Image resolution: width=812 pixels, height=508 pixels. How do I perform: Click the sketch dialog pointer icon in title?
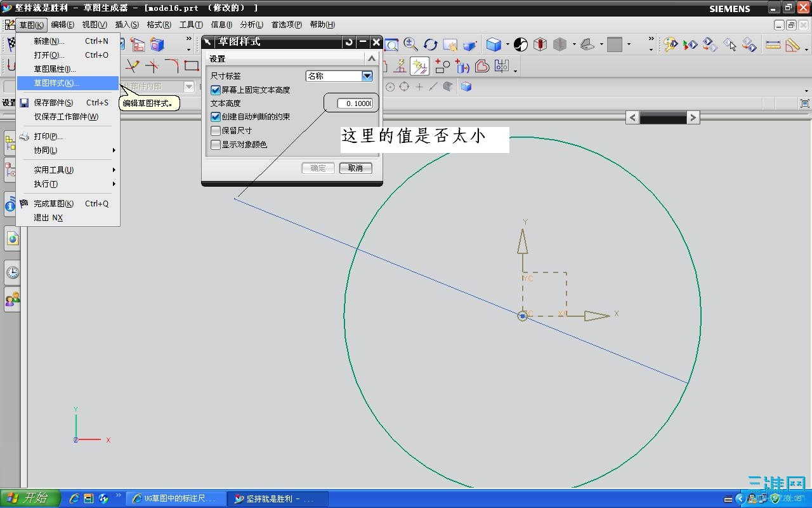point(208,42)
